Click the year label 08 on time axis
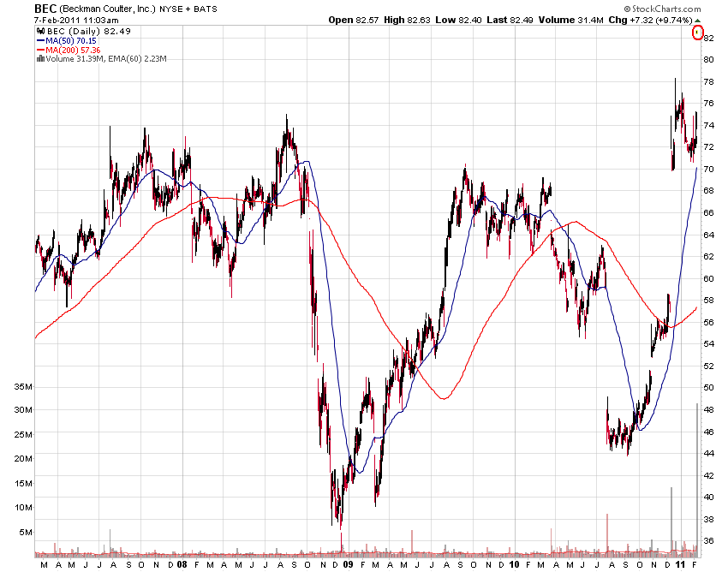This screenshot has width=728, height=572. point(182,564)
